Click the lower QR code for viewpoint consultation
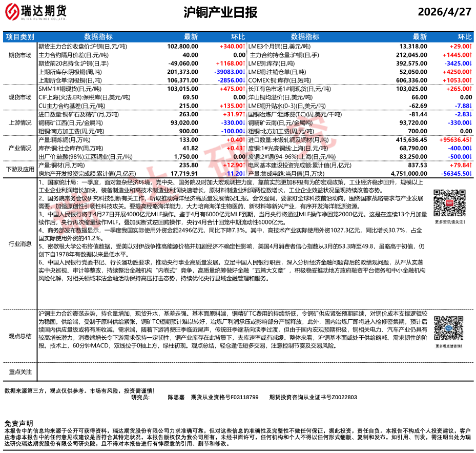 click(x=449, y=328)
